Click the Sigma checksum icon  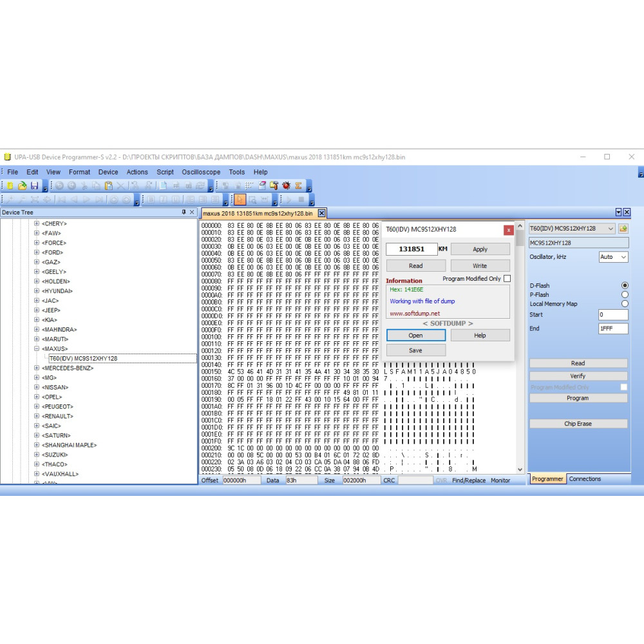(299, 185)
